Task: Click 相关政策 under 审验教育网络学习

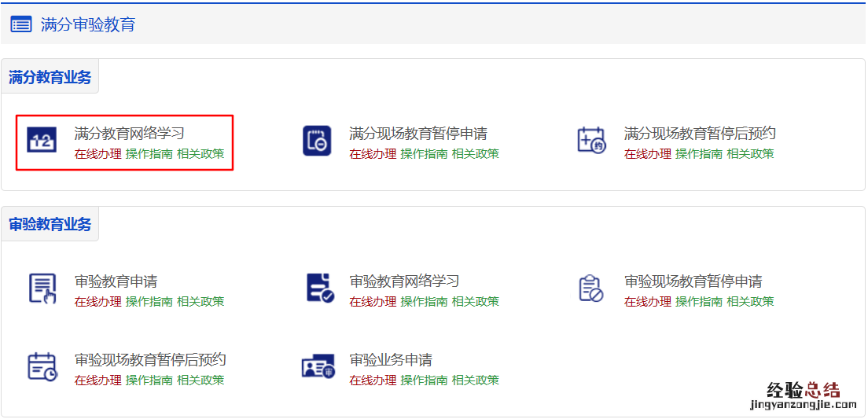Action: pyautogui.click(x=476, y=302)
